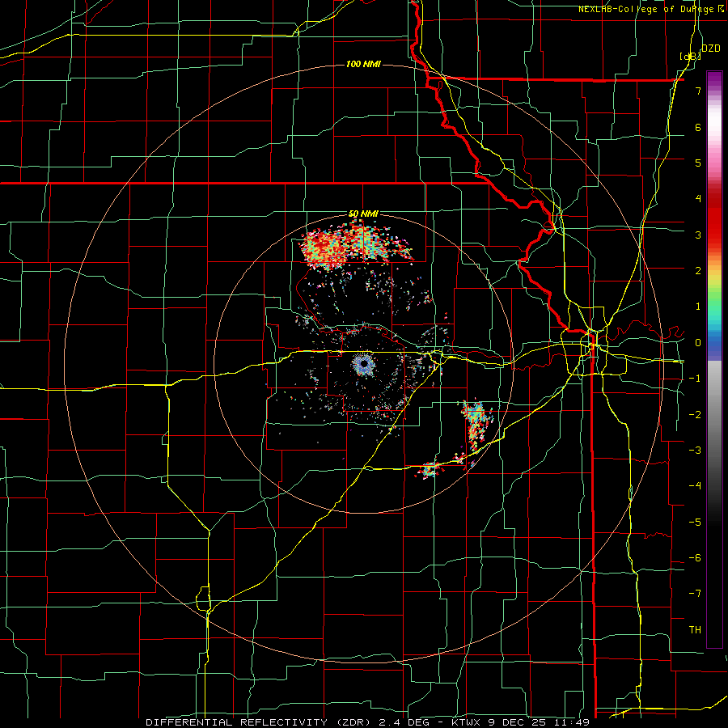Click the Differential Reflectivity product caption
The image size is (728, 728).
(368, 722)
